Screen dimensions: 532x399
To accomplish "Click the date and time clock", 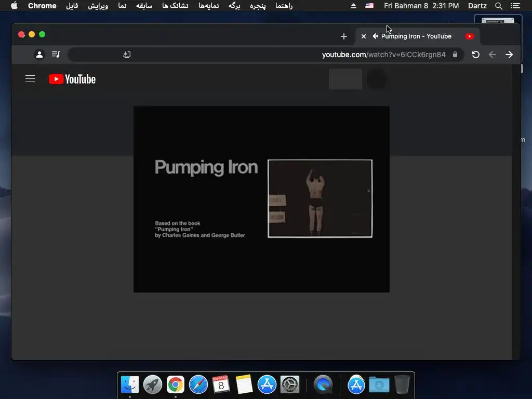I will click(x=421, y=6).
